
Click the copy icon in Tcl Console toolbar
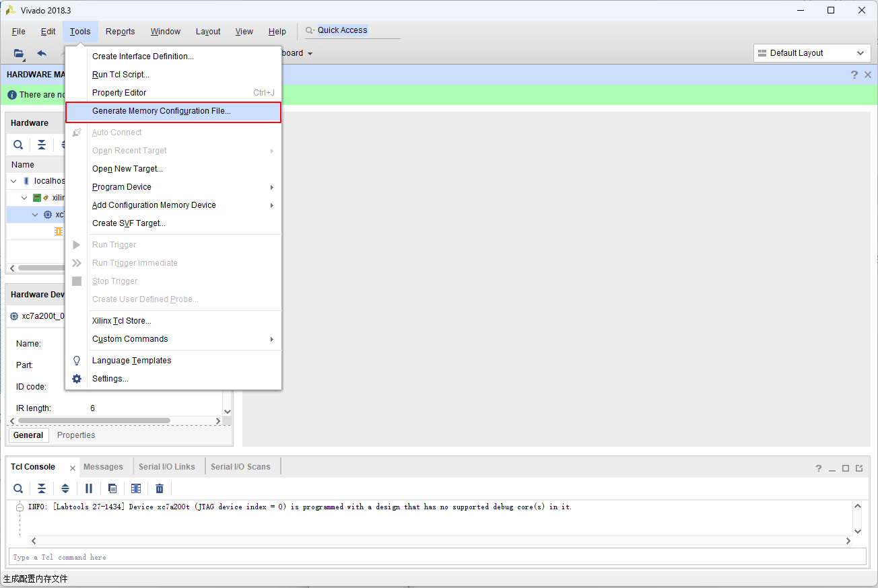click(x=112, y=488)
